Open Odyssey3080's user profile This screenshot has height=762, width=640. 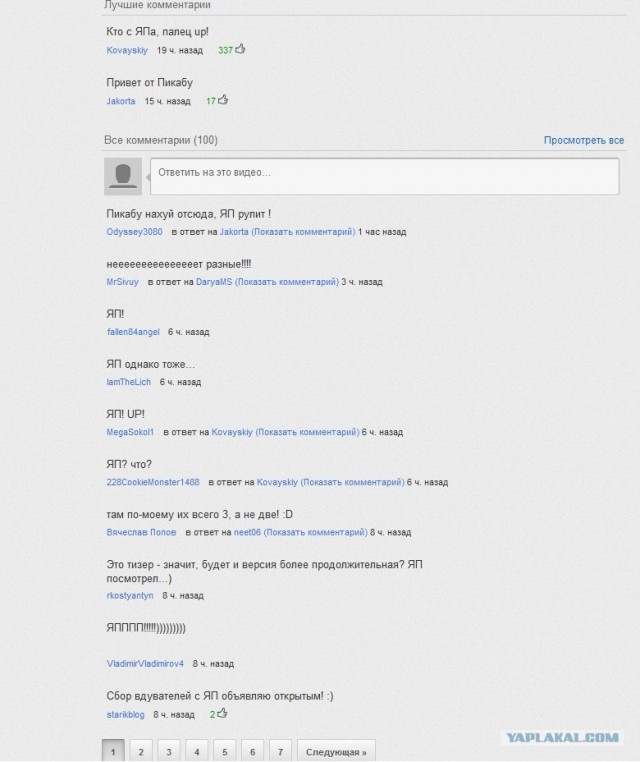[135, 232]
